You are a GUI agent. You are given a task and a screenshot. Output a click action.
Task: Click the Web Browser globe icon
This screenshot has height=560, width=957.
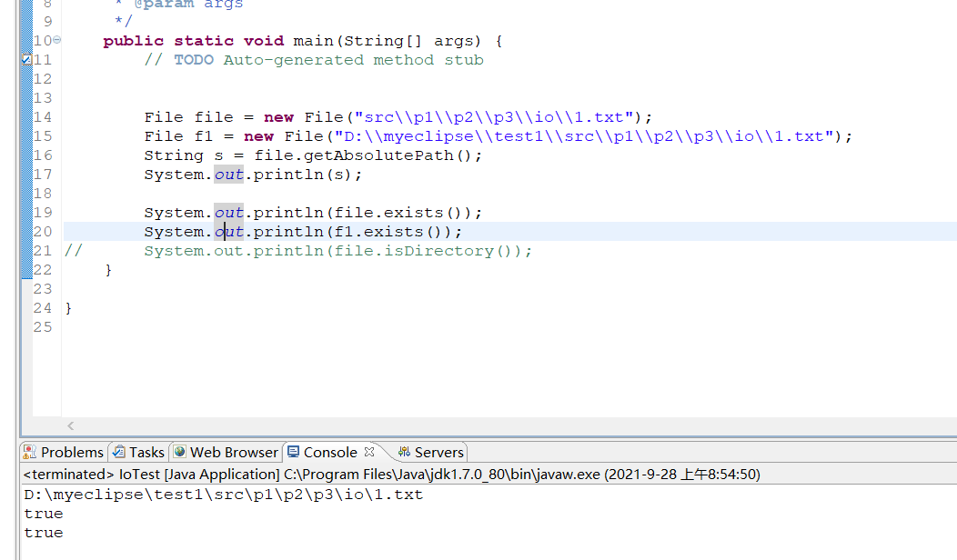[178, 452]
